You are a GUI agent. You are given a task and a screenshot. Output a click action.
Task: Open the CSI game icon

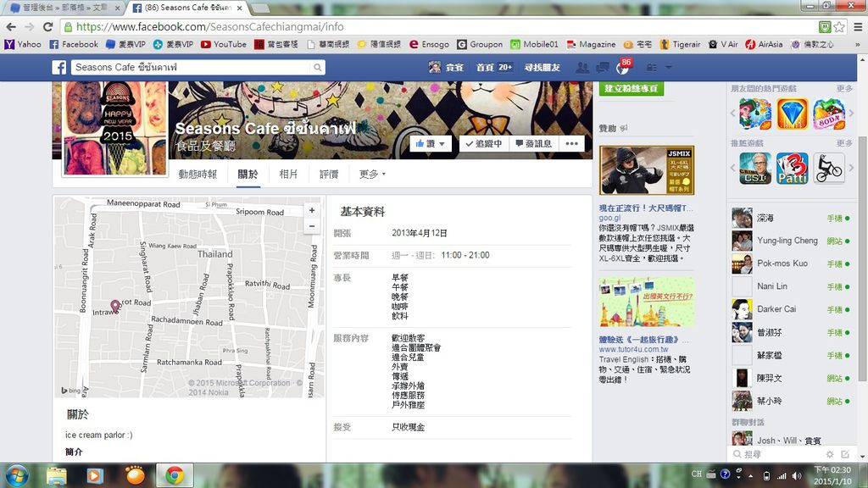[755, 169]
